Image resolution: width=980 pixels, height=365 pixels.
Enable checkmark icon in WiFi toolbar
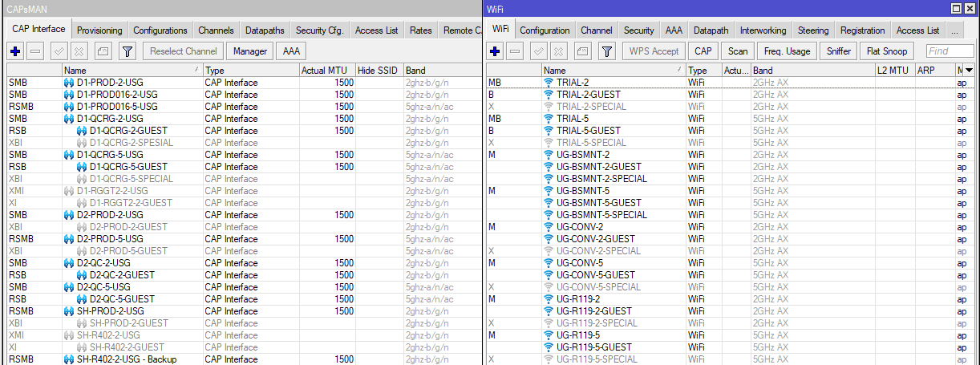tap(539, 51)
